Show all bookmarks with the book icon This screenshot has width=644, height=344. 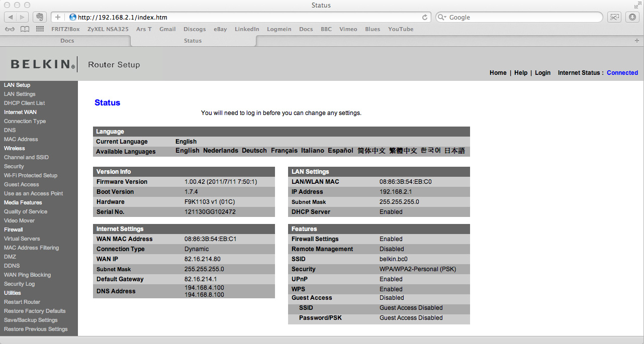pyautogui.click(x=25, y=29)
